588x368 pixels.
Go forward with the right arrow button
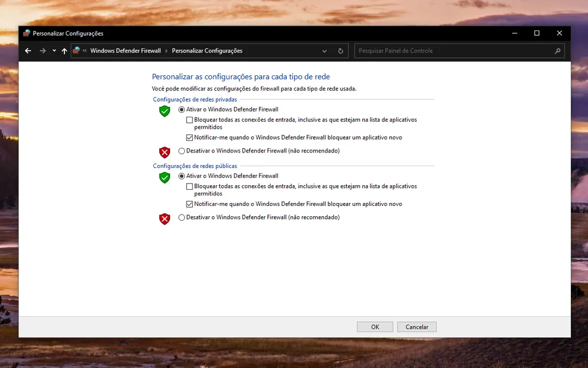[x=42, y=51]
